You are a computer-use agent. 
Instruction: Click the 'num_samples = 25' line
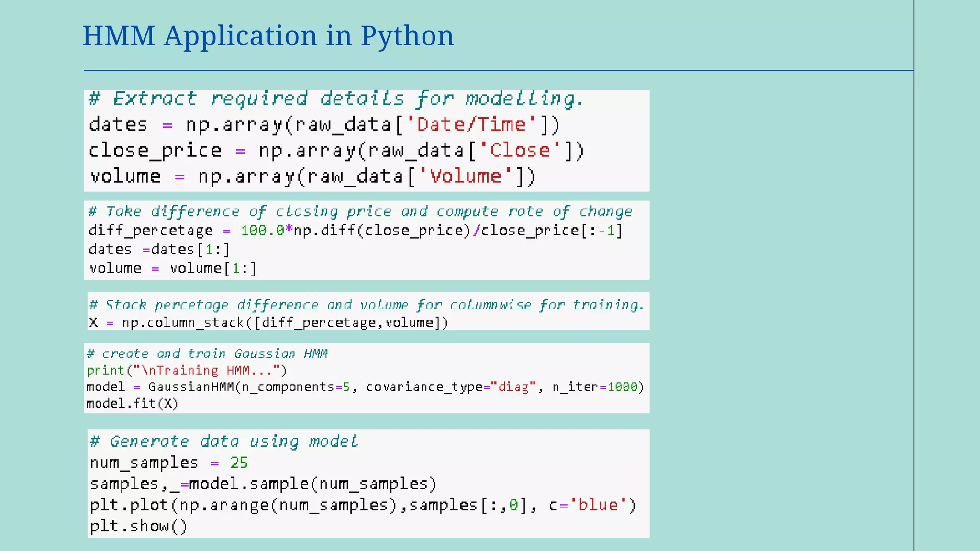pos(169,463)
